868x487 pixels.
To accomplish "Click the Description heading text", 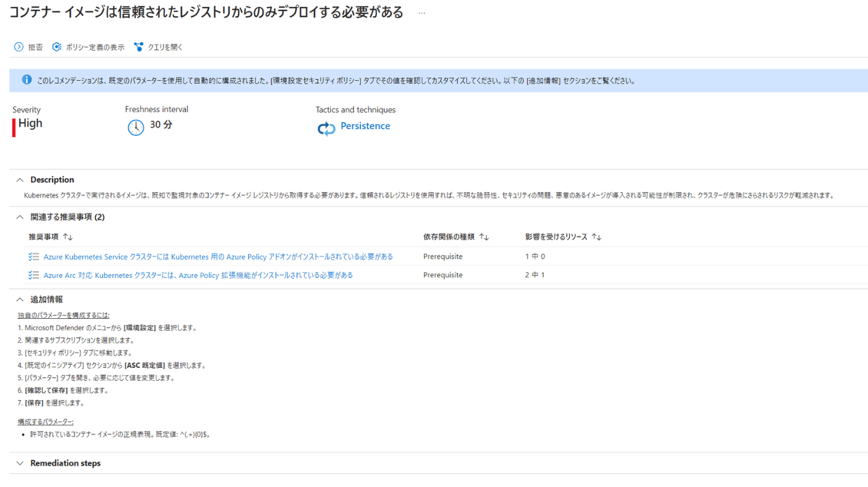I will click(52, 180).
